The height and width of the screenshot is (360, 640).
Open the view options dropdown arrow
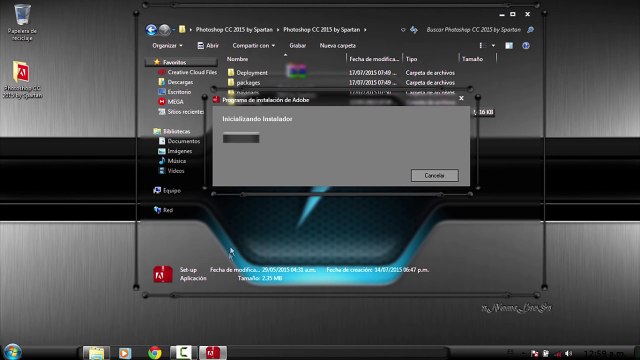click(493, 46)
